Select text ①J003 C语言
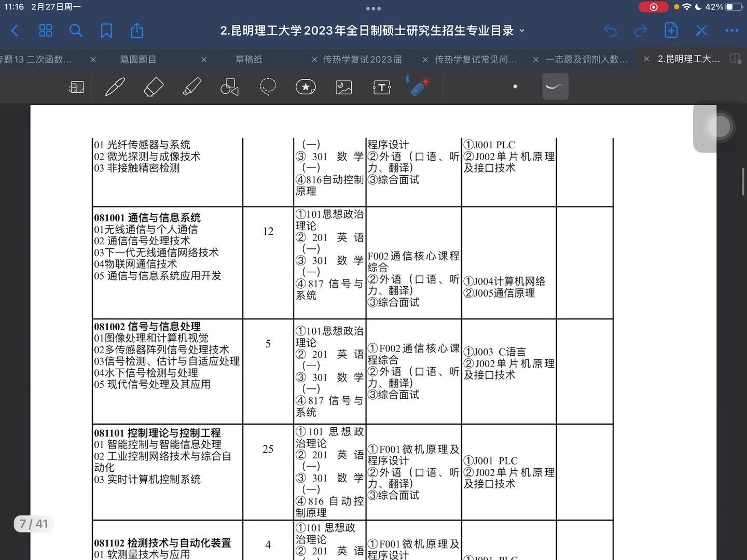 point(494,352)
